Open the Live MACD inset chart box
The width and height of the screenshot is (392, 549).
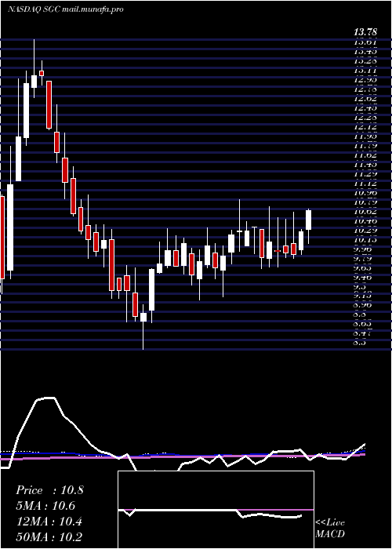pyautogui.click(x=216, y=510)
